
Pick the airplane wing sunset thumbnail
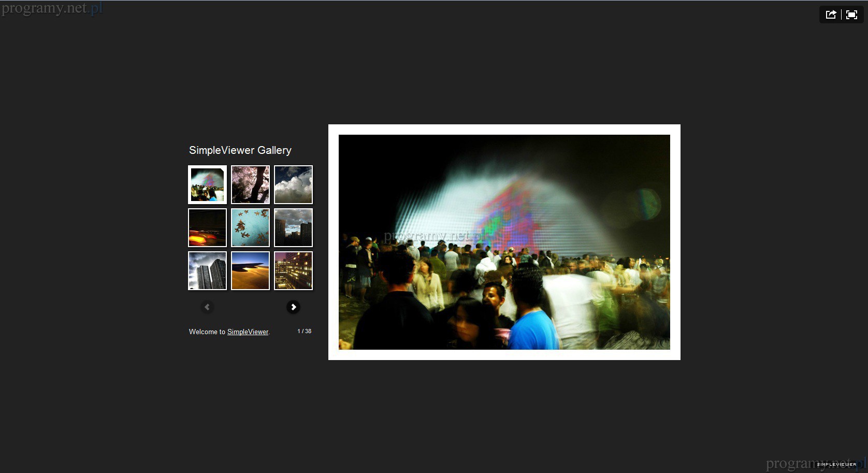pos(250,271)
